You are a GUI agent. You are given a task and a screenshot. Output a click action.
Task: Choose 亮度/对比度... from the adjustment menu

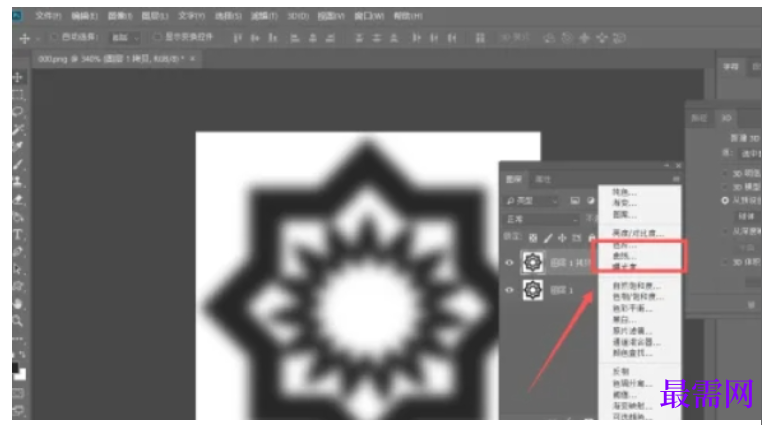640,233
